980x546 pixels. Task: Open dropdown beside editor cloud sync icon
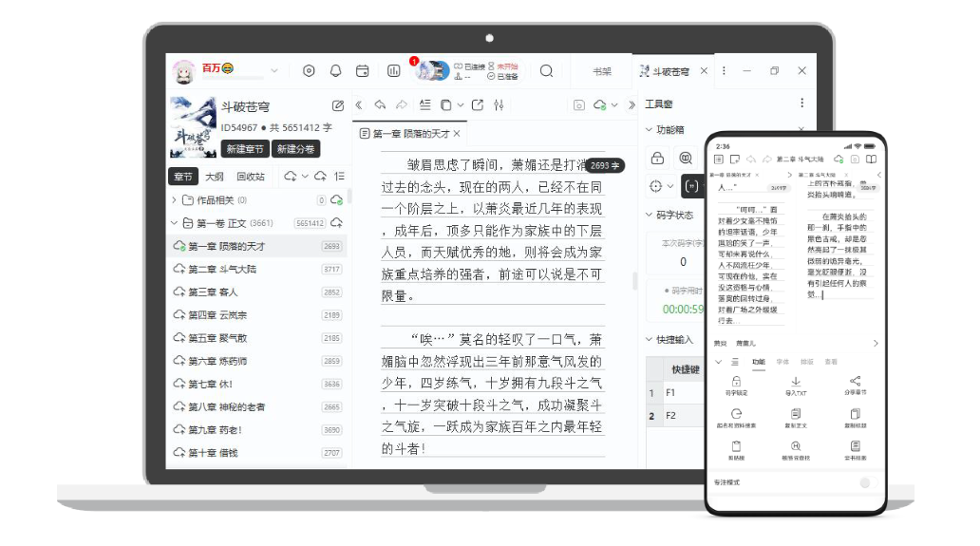pyautogui.click(x=614, y=105)
